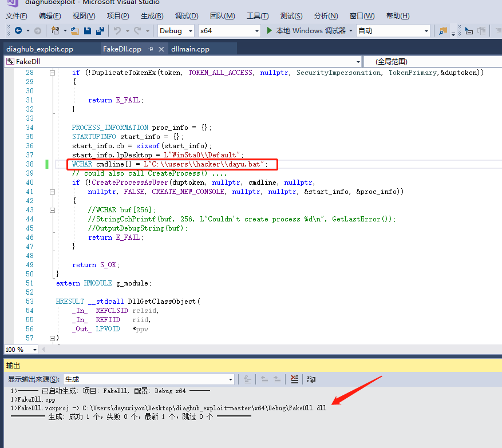Open the 项目(P) menu

118,15
